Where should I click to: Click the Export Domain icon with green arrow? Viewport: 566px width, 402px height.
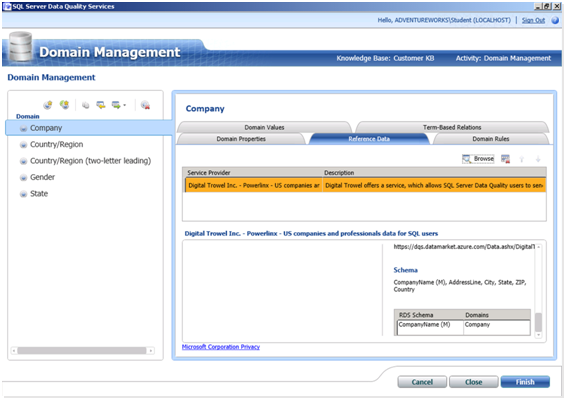(116, 105)
